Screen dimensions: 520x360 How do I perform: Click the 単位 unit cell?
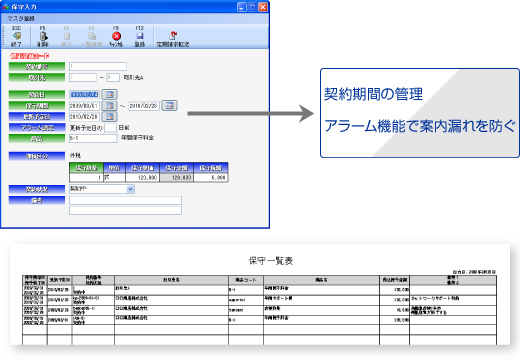tap(114, 178)
